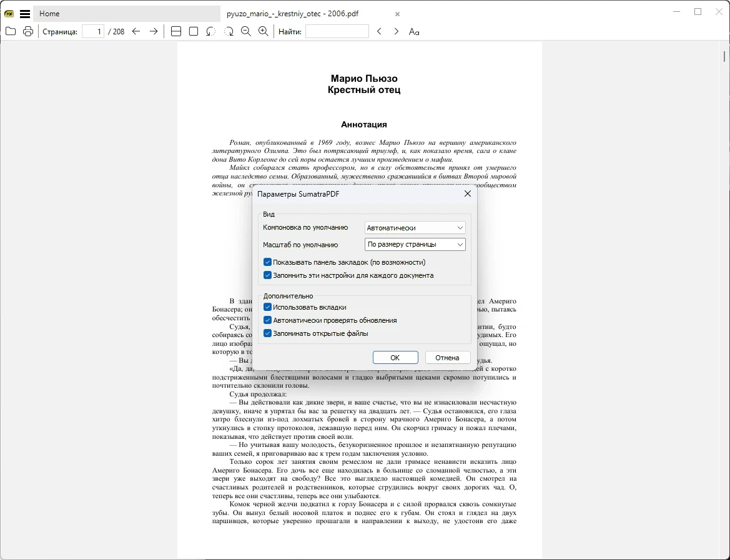The width and height of the screenshot is (730, 560).
Task: Open the hamburger menu icon
Action: pyautogui.click(x=25, y=14)
